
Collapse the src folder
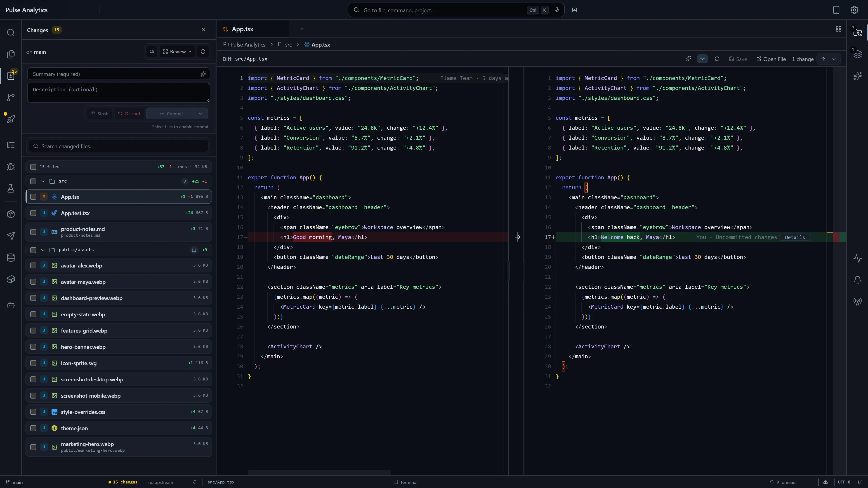pyautogui.click(x=43, y=181)
